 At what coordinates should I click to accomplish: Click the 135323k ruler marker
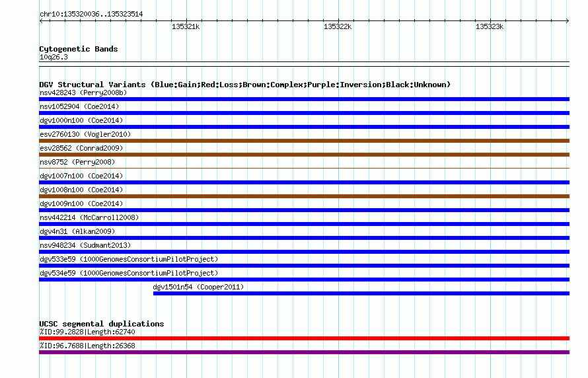click(490, 26)
